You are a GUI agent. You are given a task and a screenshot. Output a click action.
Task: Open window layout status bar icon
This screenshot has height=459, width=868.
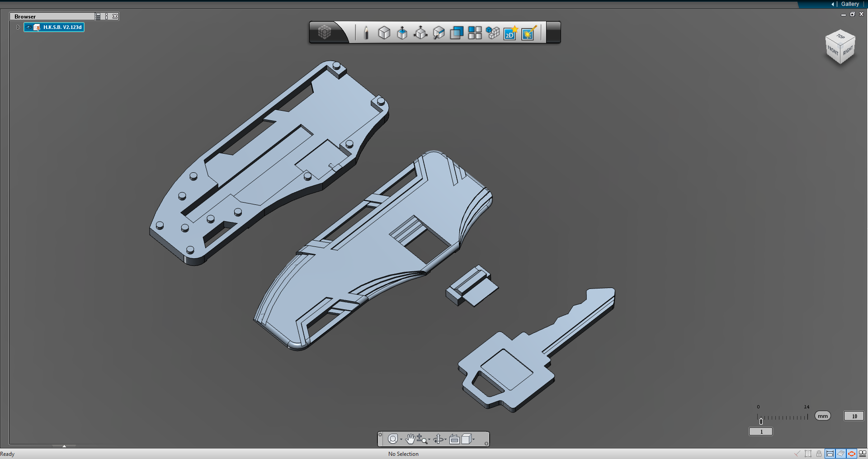[862, 454]
